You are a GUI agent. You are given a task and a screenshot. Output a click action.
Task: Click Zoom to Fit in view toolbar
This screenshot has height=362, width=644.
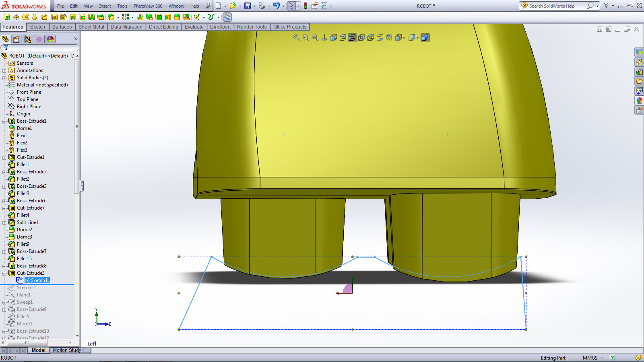(x=297, y=37)
